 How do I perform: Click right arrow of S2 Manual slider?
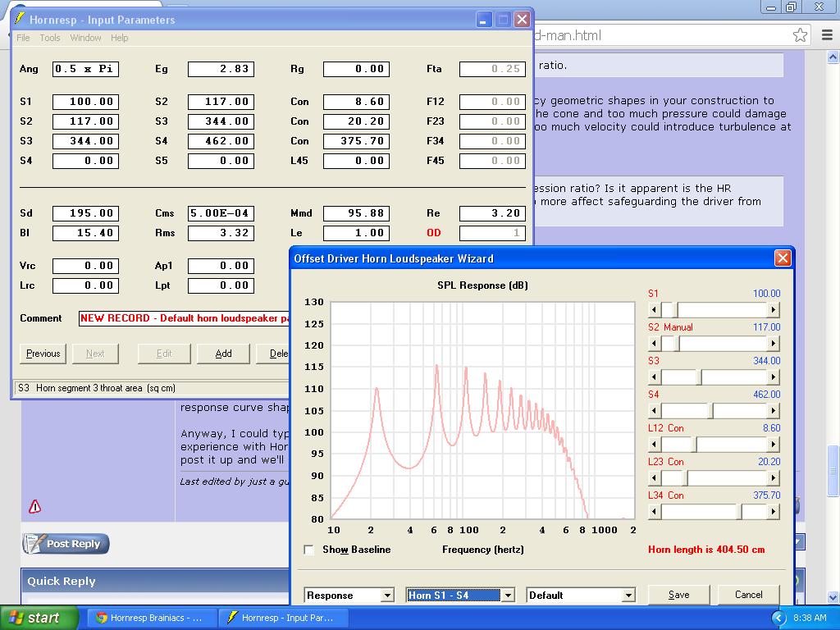click(x=773, y=344)
